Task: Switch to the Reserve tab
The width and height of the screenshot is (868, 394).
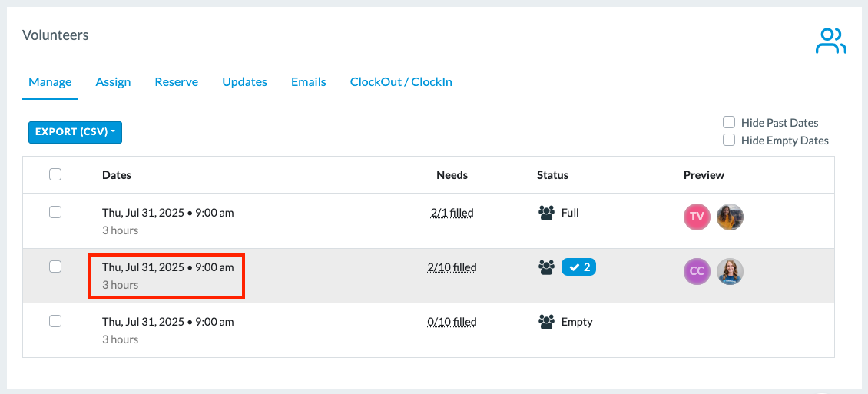Action: point(177,82)
